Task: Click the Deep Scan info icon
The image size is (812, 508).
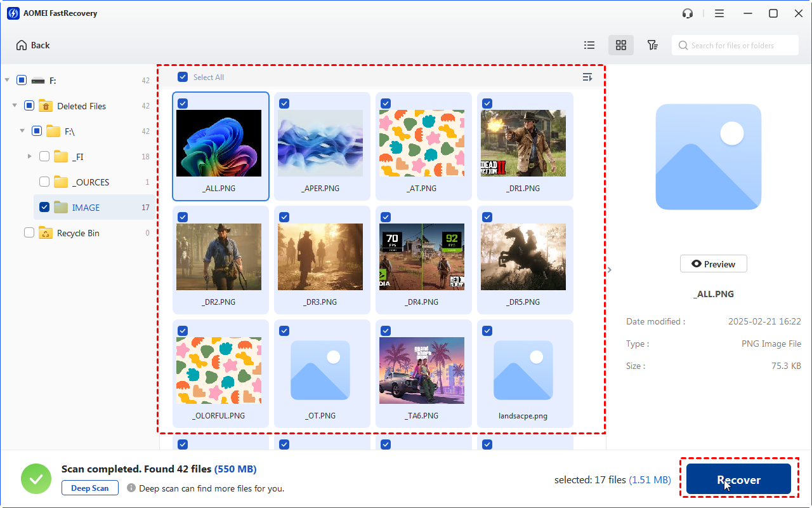Action: click(x=131, y=488)
